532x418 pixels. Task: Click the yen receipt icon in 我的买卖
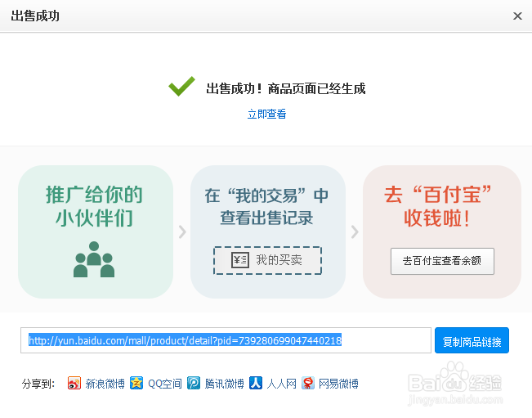(240, 260)
